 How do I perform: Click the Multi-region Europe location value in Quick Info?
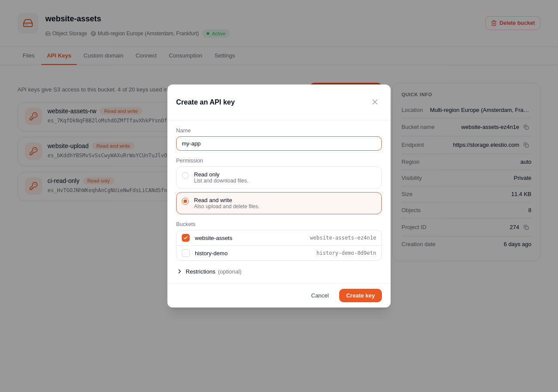480,110
